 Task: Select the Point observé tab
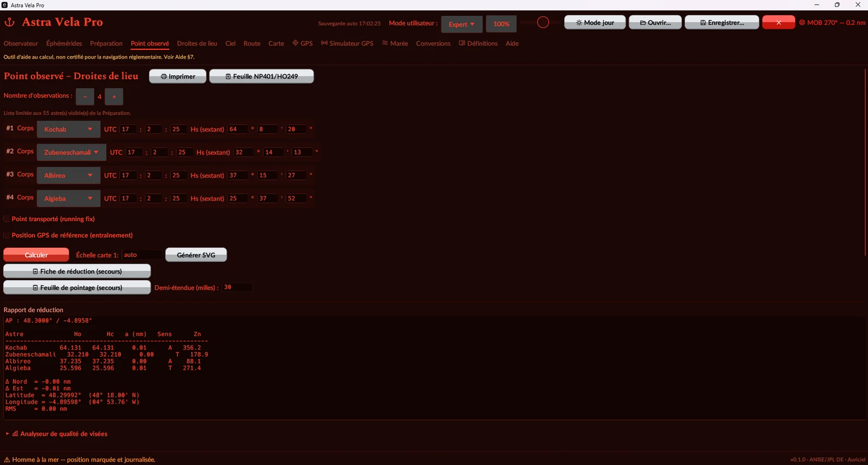150,43
